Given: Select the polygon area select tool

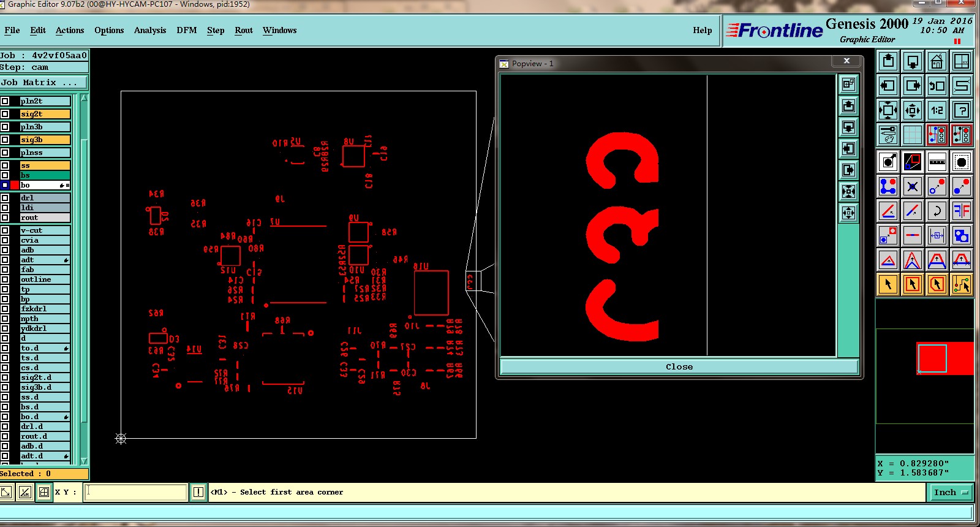Looking at the screenshot, I should pyautogui.click(x=937, y=284).
